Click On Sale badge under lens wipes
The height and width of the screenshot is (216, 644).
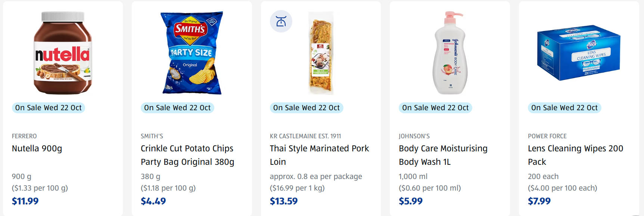564,108
